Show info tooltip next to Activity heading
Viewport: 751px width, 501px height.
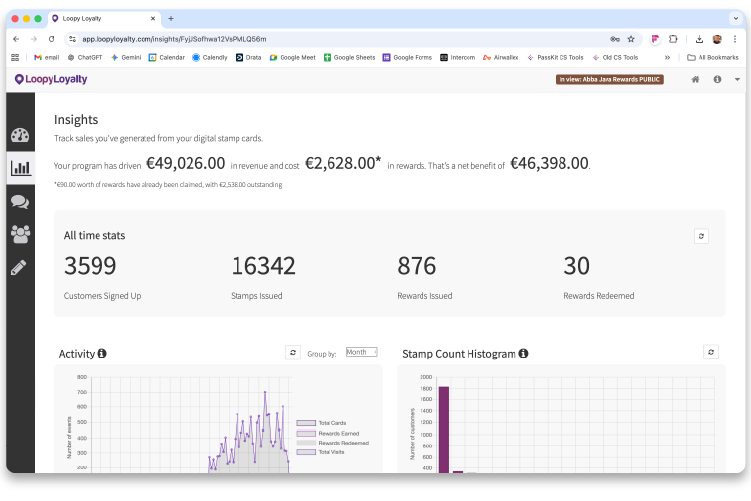102,353
